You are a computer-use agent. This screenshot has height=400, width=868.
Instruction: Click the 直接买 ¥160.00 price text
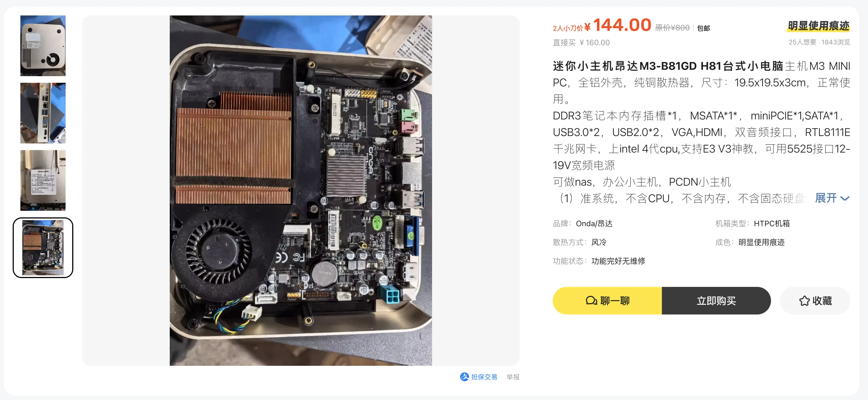581,42
